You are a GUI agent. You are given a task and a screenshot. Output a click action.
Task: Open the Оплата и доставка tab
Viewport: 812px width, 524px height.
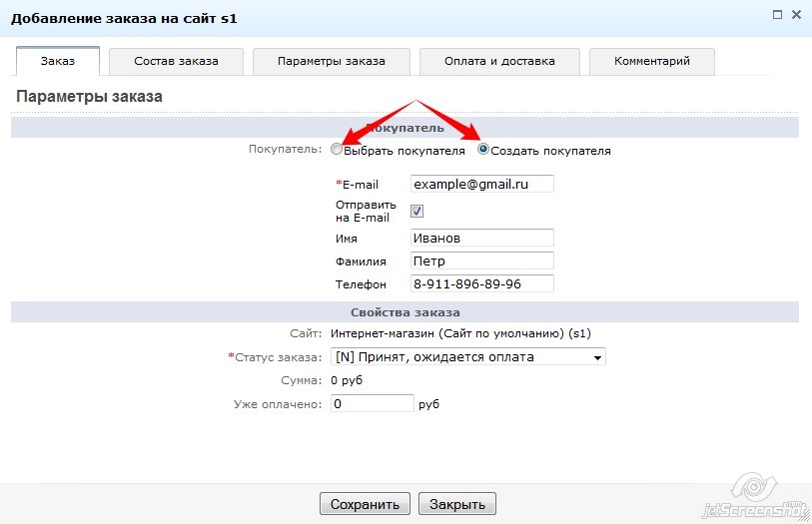pyautogui.click(x=499, y=61)
